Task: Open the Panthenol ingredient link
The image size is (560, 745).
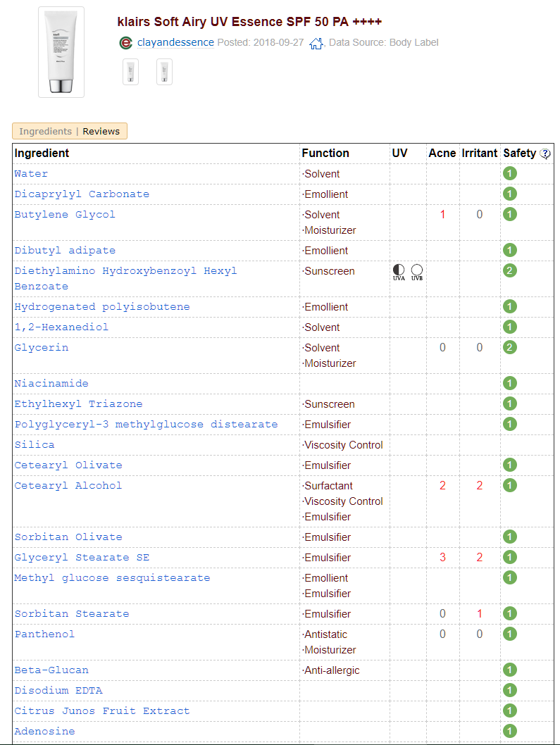Action: pyautogui.click(x=44, y=634)
